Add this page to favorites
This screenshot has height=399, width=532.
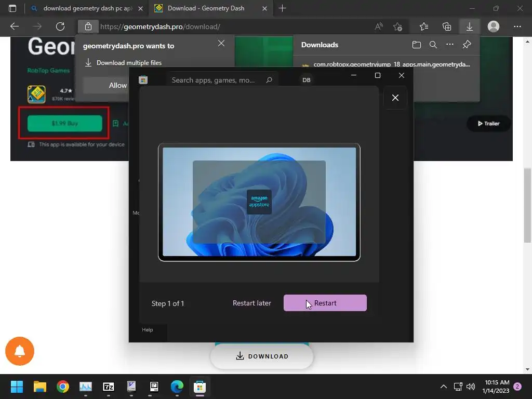point(397,26)
